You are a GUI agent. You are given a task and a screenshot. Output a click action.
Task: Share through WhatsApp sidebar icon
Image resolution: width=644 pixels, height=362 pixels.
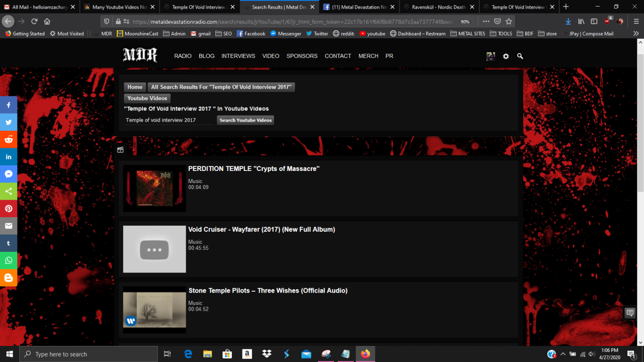(9, 260)
